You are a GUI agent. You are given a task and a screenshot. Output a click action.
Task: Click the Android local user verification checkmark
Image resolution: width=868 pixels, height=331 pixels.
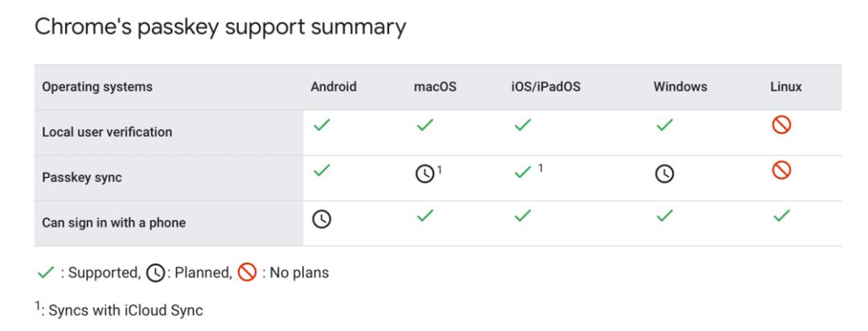point(321,125)
